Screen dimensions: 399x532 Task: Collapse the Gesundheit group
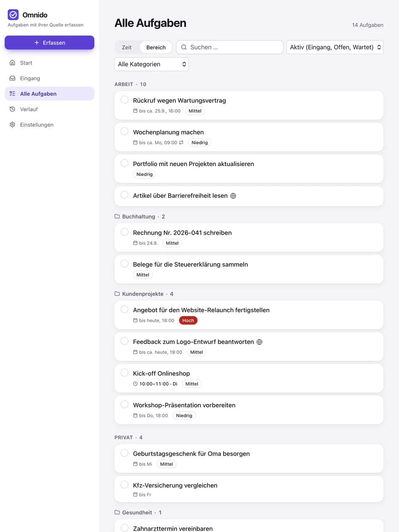point(138,512)
